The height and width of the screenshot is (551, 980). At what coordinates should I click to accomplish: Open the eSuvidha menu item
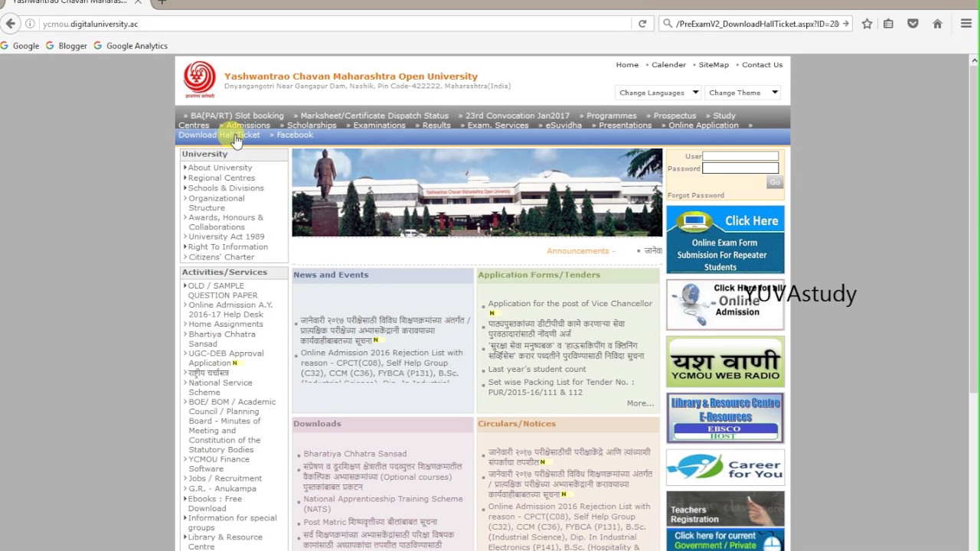click(x=563, y=126)
